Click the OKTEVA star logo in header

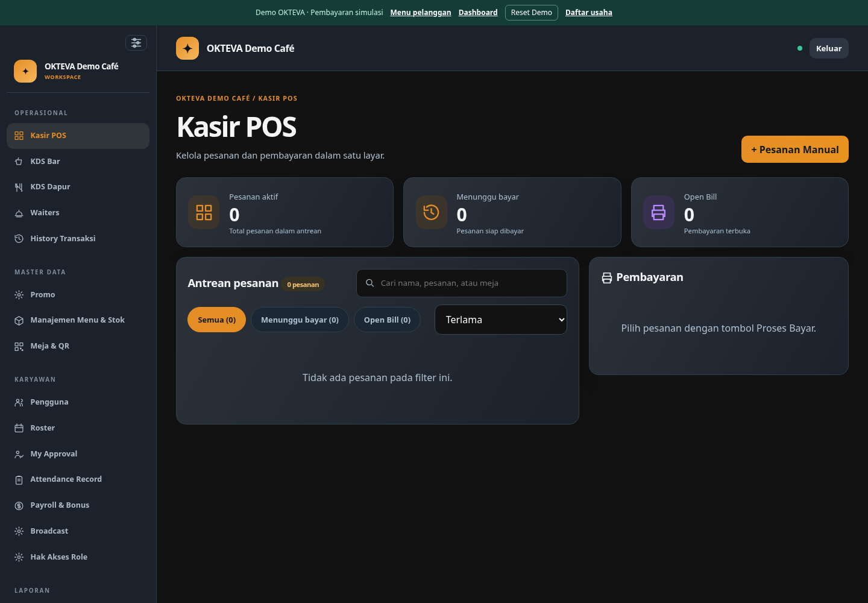point(187,48)
